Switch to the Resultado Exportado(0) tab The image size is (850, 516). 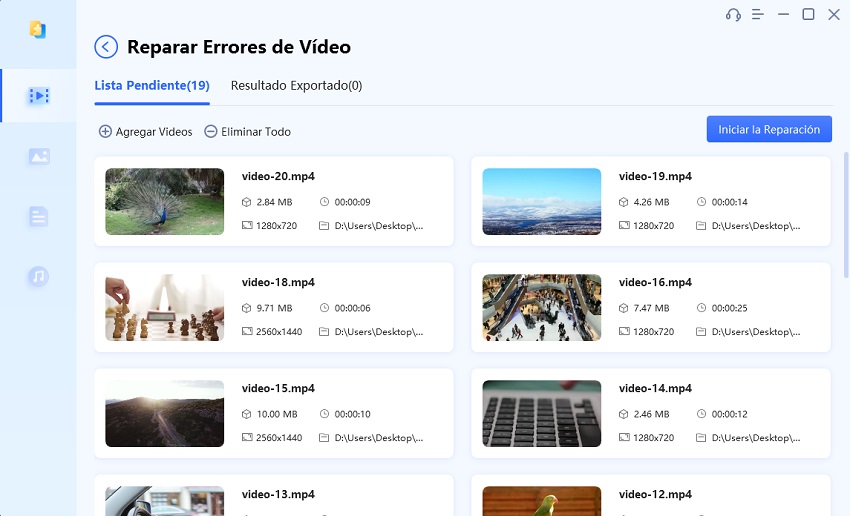pyautogui.click(x=297, y=86)
